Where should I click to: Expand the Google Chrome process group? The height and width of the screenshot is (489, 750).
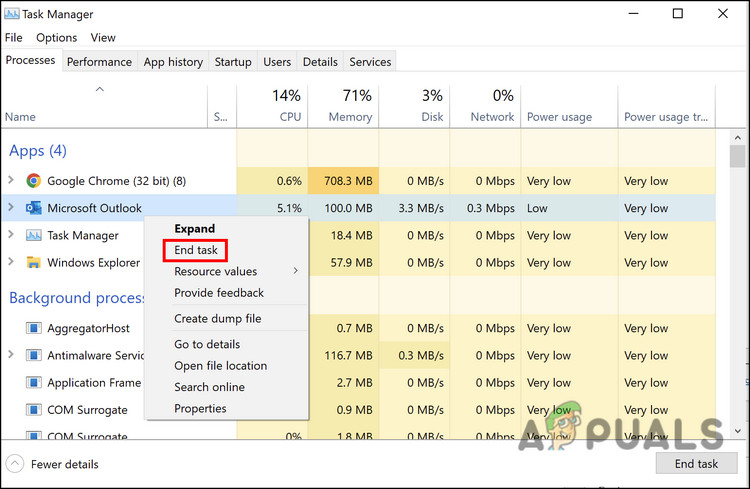click(x=11, y=181)
